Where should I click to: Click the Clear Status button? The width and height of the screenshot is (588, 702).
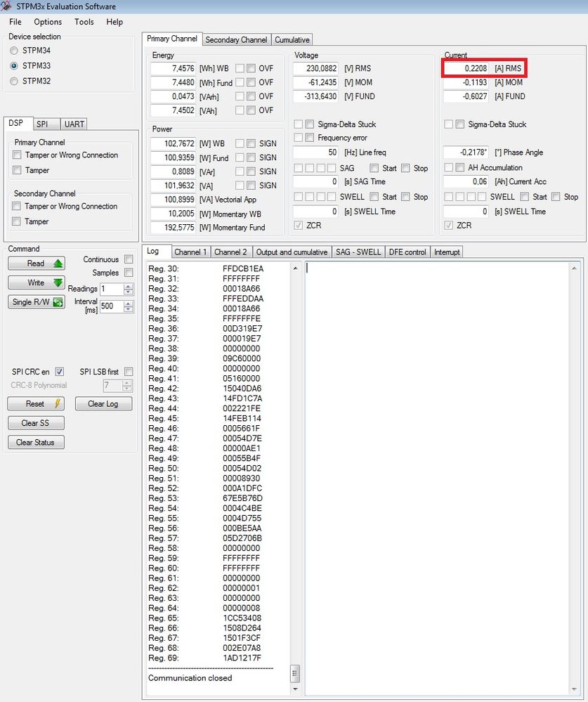(36, 442)
